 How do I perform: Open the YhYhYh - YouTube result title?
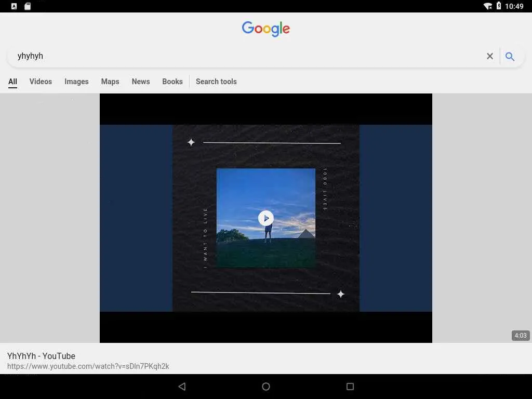click(x=41, y=356)
